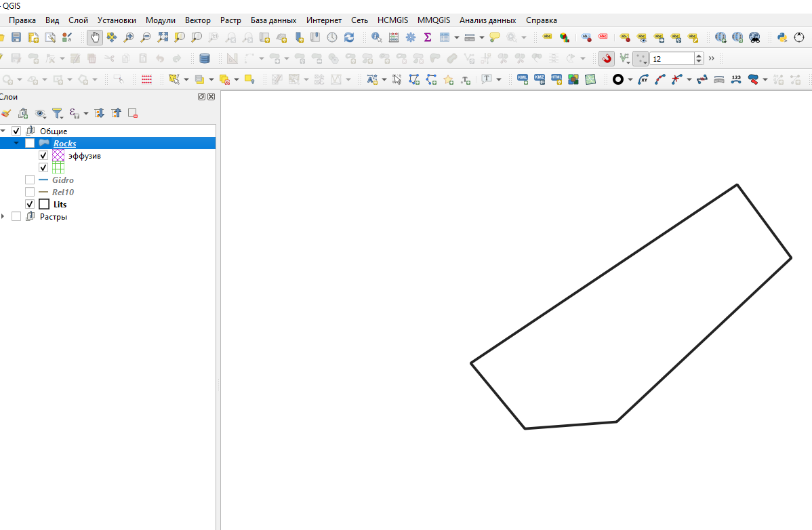
Task: Click the Lits black outline symbol
Action: [44, 205]
